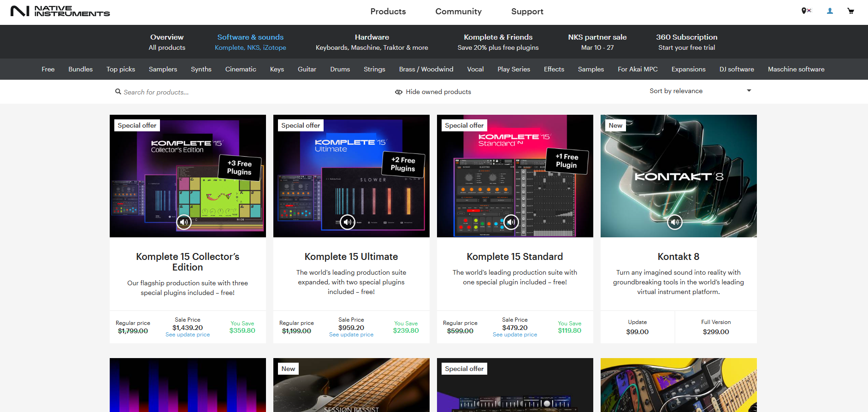The image size is (868, 412).
Task: Filter by the Free category
Action: [x=48, y=69]
